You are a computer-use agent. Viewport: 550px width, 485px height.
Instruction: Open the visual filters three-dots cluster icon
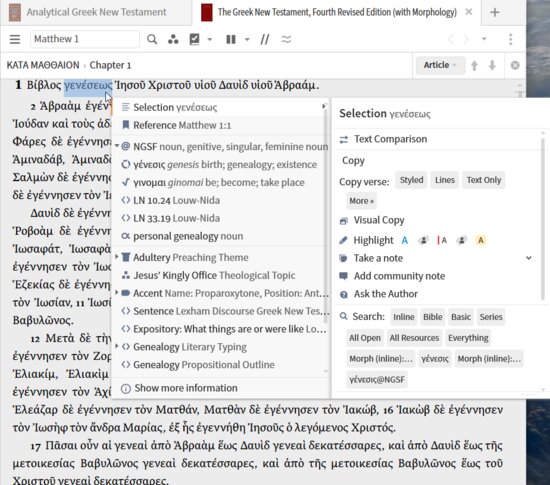[173, 39]
